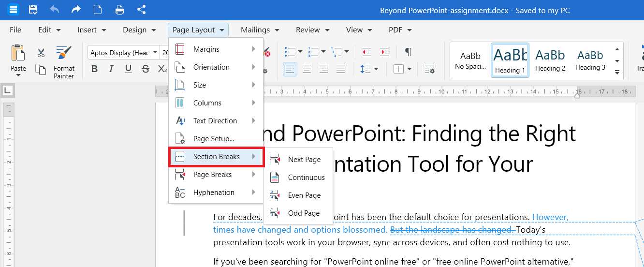Click the Strikethrough S icon
This screenshot has height=267, width=644.
146,69
